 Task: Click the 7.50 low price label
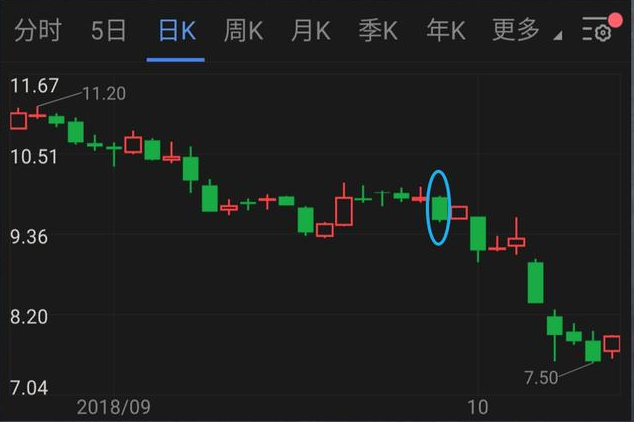pos(541,378)
